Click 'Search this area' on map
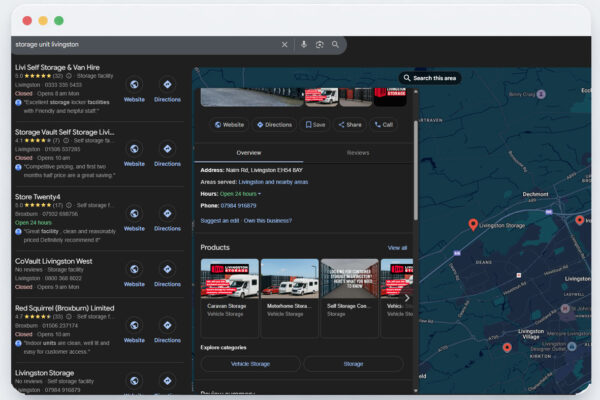This screenshot has width=600, height=400. (x=429, y=78)
